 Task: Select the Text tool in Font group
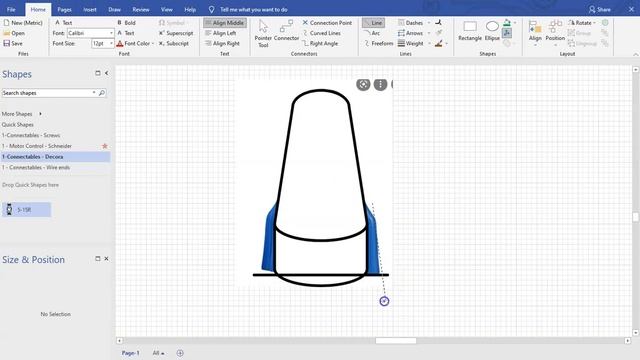(64, 23)
